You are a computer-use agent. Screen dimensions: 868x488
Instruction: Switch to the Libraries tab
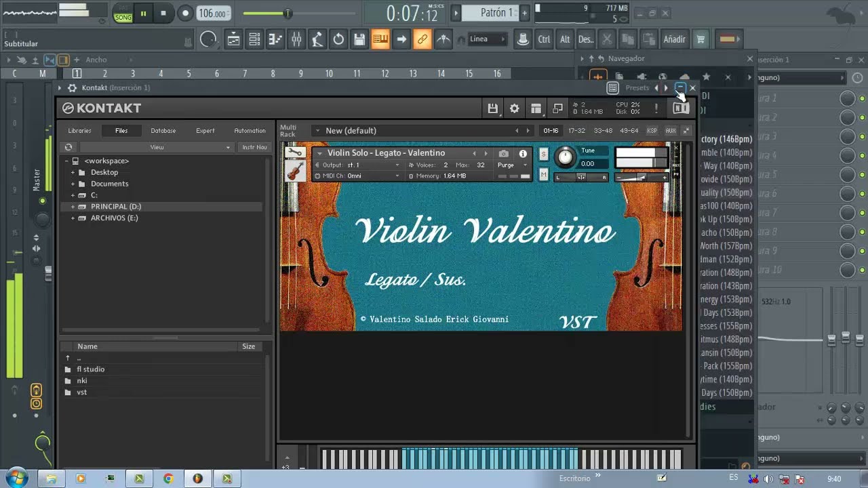pos(79,131)
